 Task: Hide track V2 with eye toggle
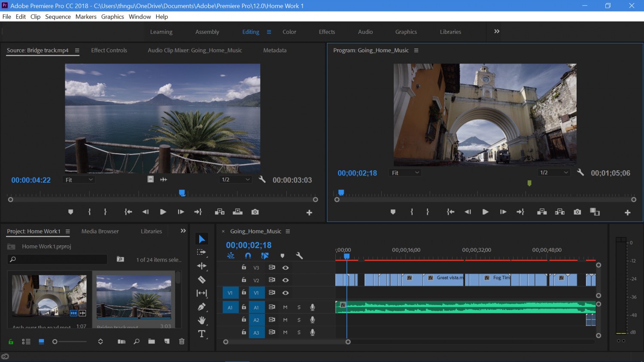[x=286, y=280]
